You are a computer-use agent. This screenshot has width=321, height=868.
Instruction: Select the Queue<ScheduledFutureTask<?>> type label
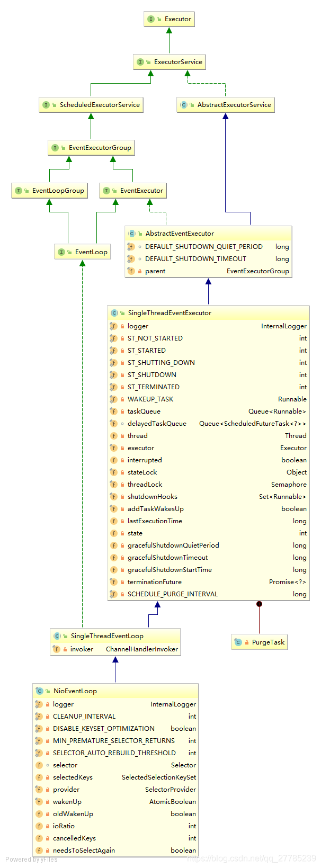253,424
